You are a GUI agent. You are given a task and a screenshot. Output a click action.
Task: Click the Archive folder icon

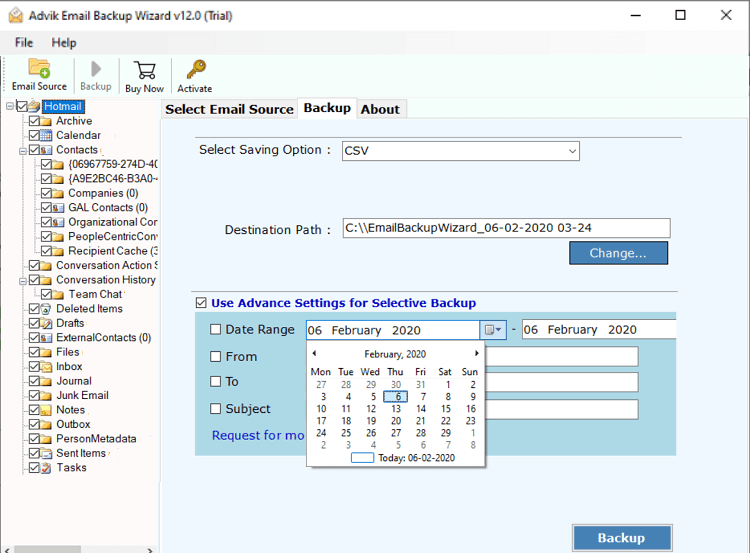coord(46,121)
